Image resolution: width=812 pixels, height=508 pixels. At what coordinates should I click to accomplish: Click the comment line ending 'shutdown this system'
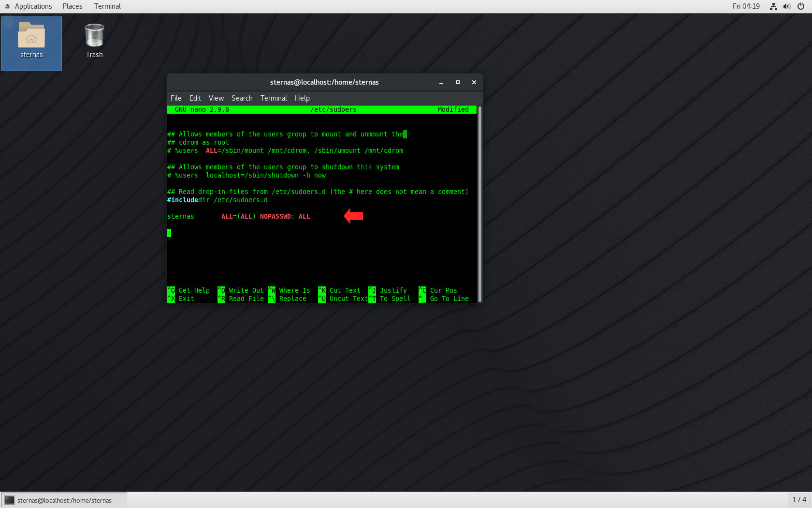coord(283,167)
